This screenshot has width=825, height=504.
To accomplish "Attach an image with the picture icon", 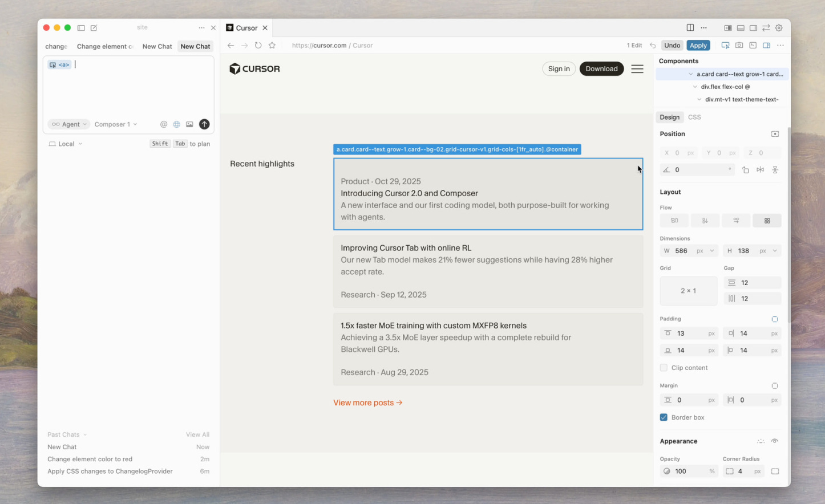I will 189,124.
